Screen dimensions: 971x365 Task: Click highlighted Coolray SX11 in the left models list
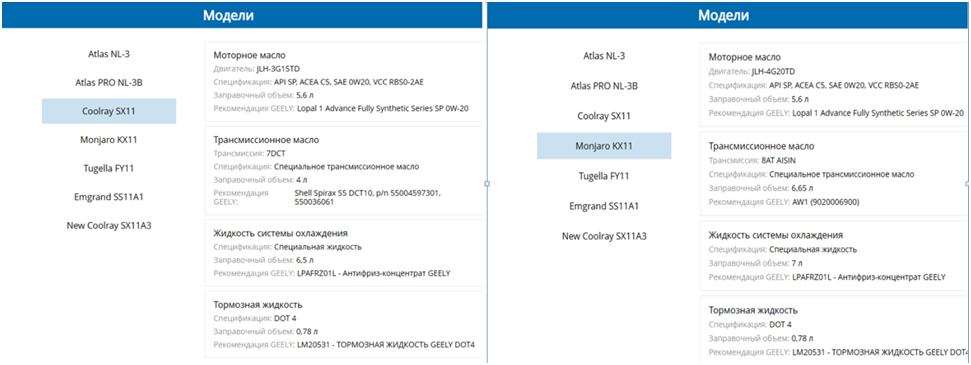click(x=109, y=111)
